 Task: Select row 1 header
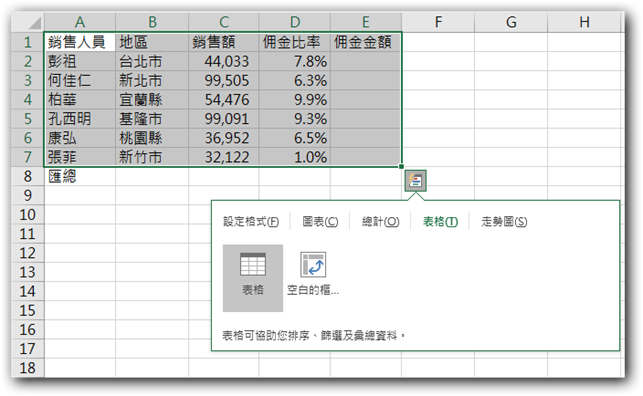(x=27, y=42)
